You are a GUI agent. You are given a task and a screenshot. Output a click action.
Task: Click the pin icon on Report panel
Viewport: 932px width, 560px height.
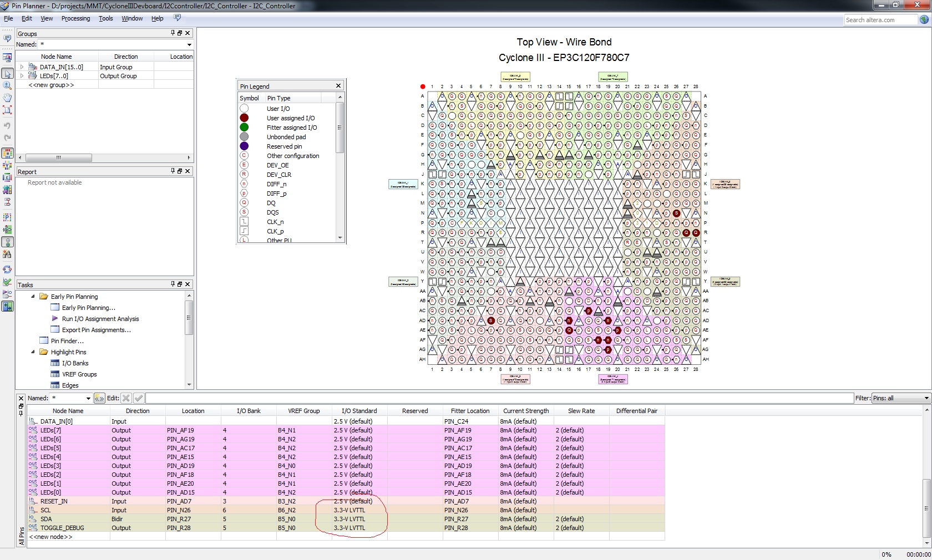tap(173, 171)
